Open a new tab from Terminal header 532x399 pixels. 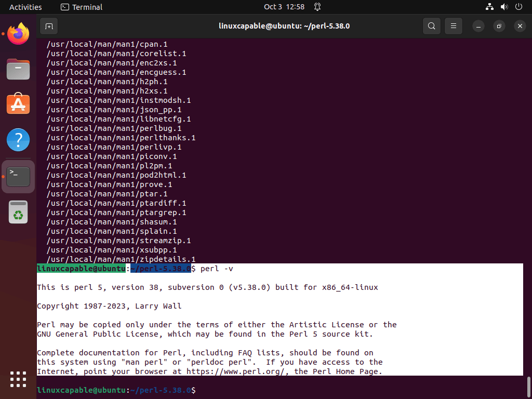48,25
